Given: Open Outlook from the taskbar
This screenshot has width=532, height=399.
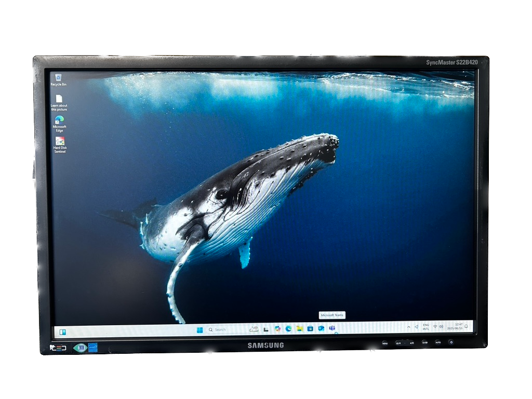Looking at the screenshot, I should (320, 329).
